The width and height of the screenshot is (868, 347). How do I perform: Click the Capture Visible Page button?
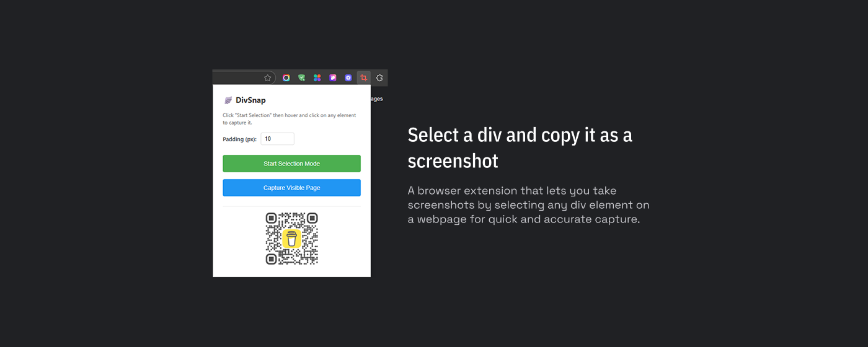[291, 188]
